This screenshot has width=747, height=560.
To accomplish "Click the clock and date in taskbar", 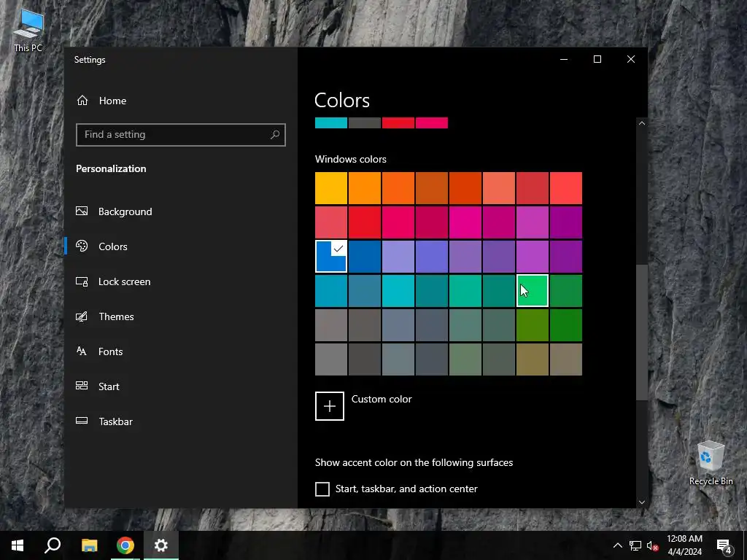I will [684, 545].
